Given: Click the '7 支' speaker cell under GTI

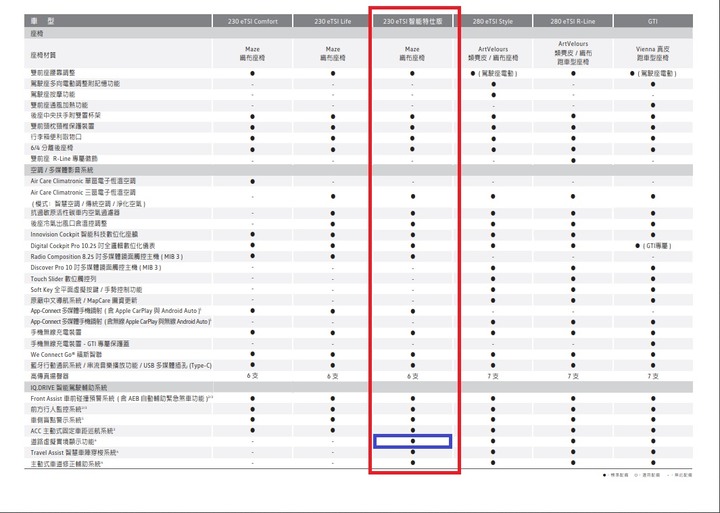Looking at the screenshot, I should (x=653, y=376).
